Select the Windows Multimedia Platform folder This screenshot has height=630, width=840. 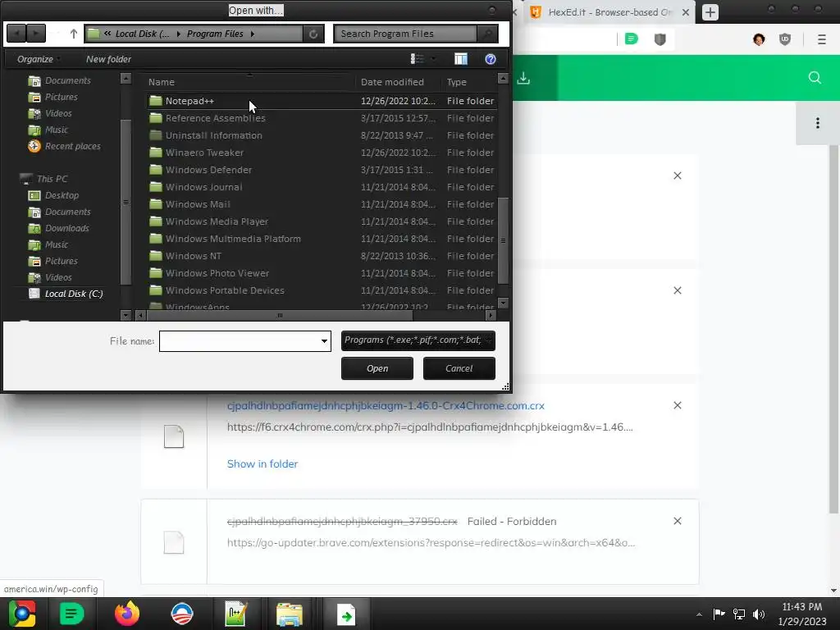[322, 239]
